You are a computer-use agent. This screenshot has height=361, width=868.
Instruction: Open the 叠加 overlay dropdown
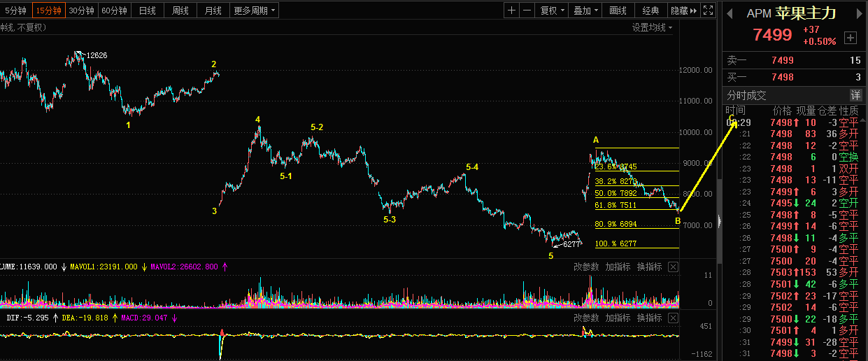(585, 10)
